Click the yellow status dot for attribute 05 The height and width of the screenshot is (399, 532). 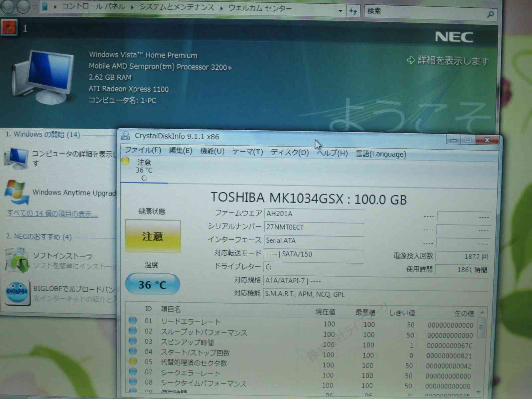[133, 361]
